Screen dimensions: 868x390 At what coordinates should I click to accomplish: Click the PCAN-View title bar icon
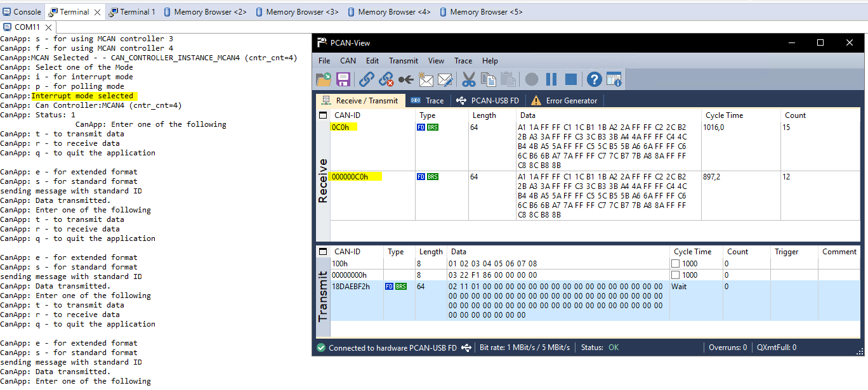tap(322, 42)
